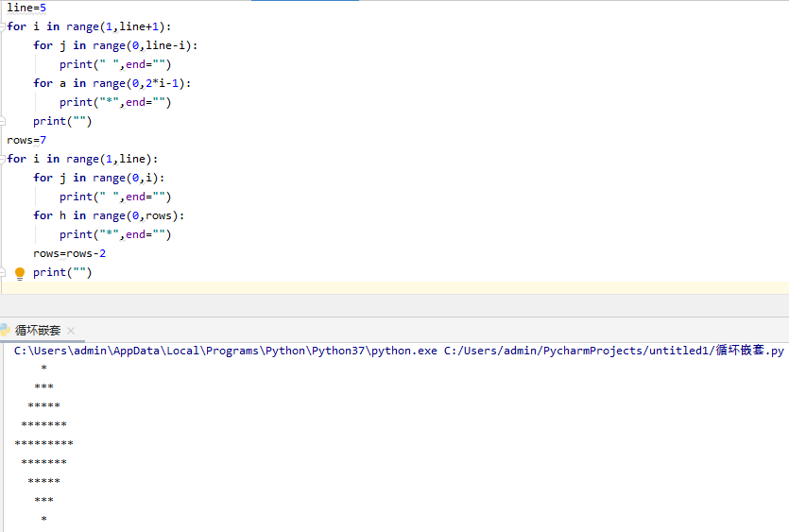Click the 'rows=7' code line

click(26, 140)
